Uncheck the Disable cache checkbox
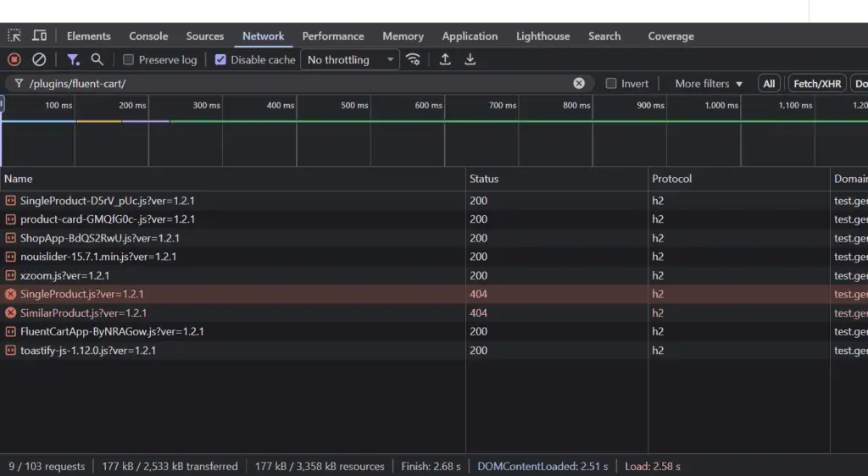868x476 pixels. pos(220,60)
